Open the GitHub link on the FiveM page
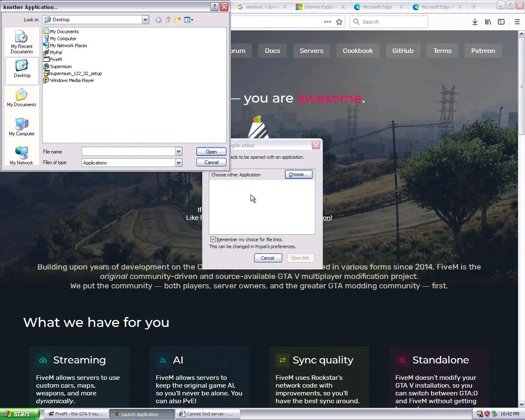This screenshot has width=525, height=420. (403, 51)
